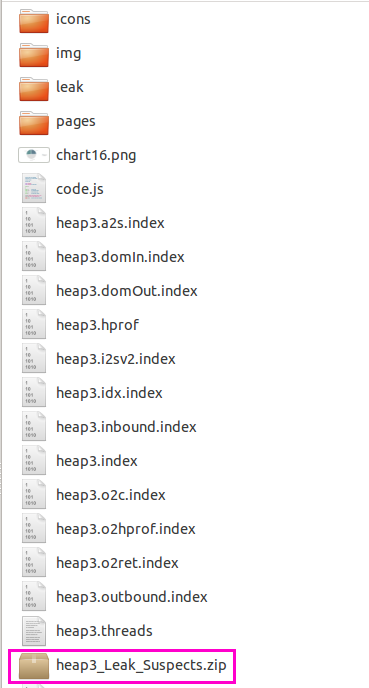Select the chart16.png image thumbnail
The height and width of the screenshot is (688, 369).
[34, 155]
